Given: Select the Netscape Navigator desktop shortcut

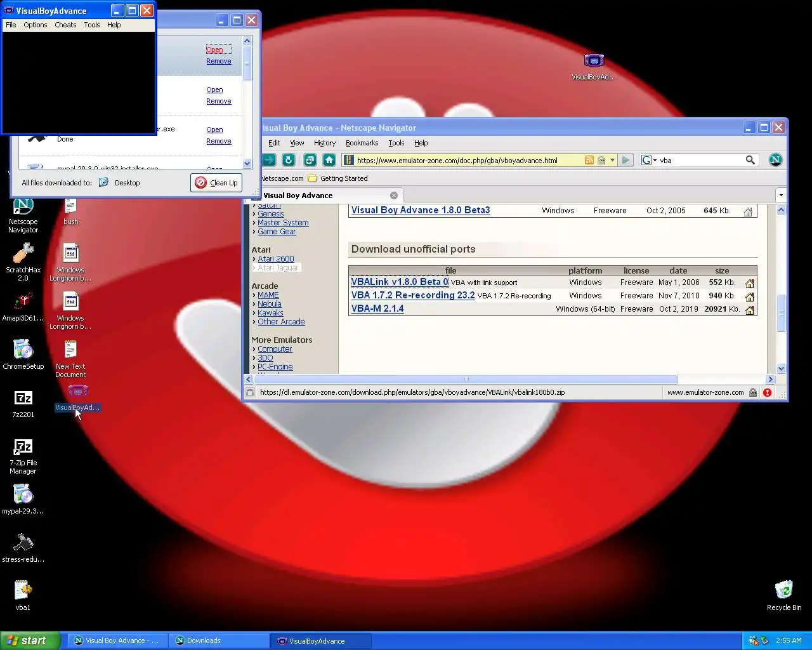Looking at the screenshot, I should click(23, 215).
